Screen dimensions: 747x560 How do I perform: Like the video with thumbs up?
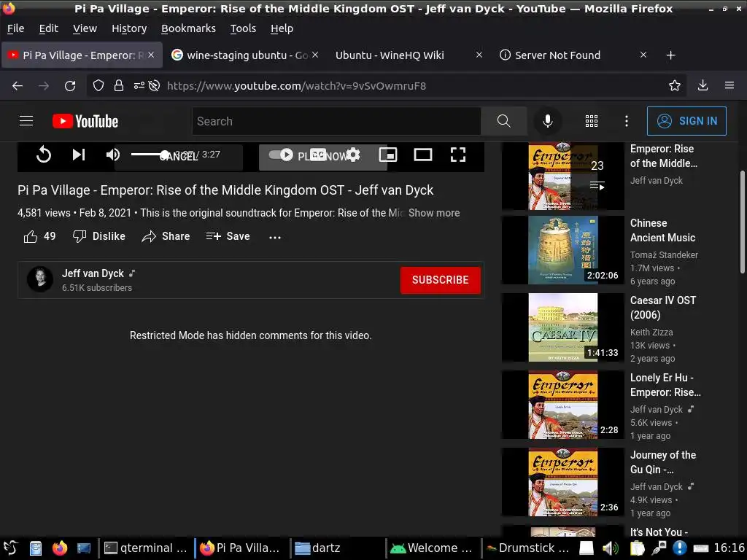39,236
